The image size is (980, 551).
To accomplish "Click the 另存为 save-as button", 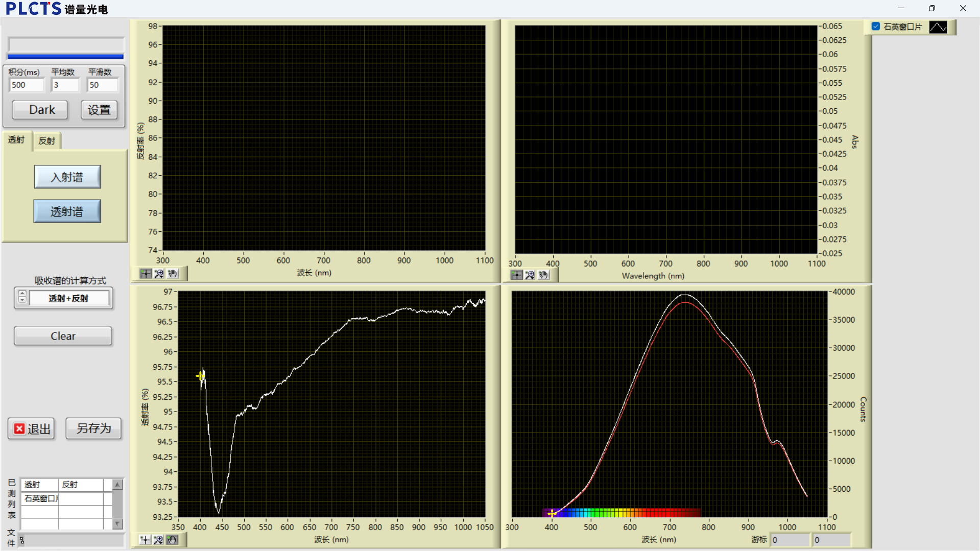I will click(93, 428).
